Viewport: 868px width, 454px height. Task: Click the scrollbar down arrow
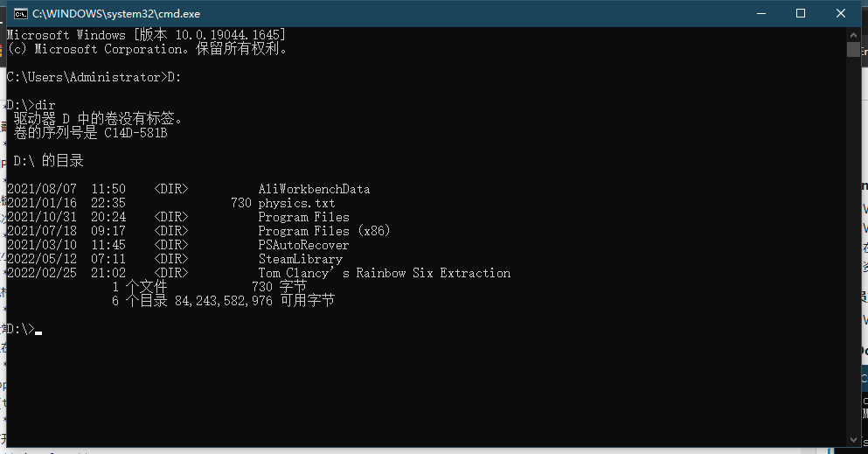pos(853,439)
